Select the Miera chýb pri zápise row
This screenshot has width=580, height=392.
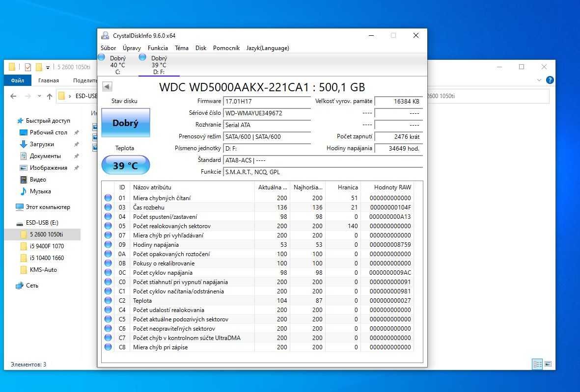257,347
